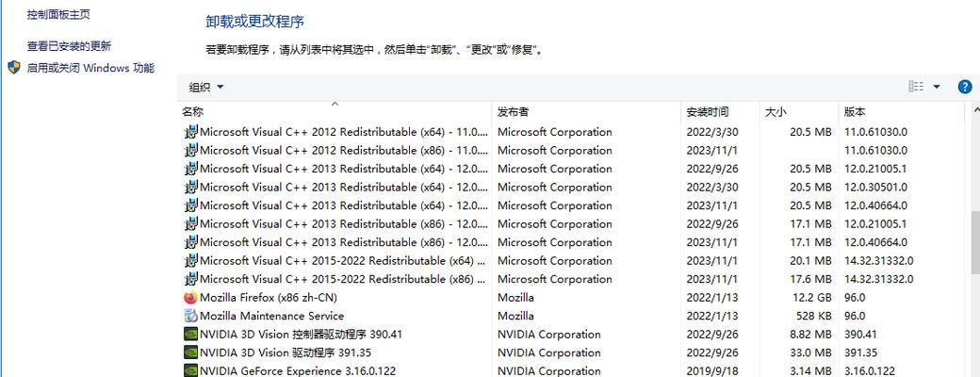Select Visual C++ 2015-2022 Redistributable (x86) name
980x377 pixels.
pyautogui.click(x=344, y=279)
